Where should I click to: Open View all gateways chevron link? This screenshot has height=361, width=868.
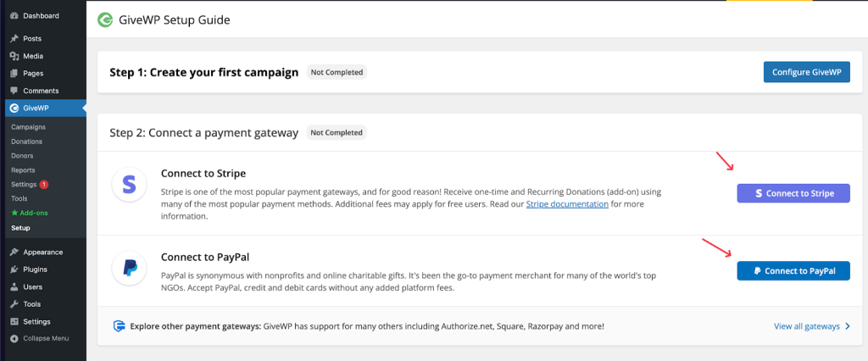pos(812,326)
